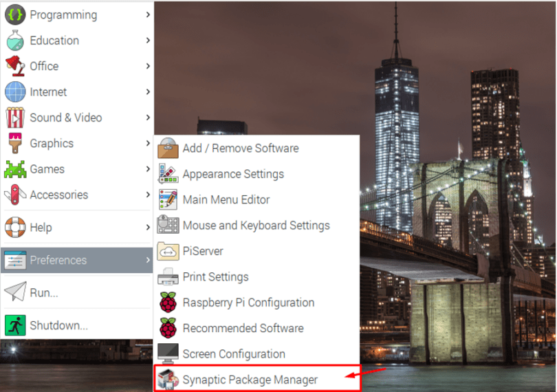The width and height of the screenshot is (557, 392).
Task: Click the Screen Configuration monitor icon
Action: [168, 353]
